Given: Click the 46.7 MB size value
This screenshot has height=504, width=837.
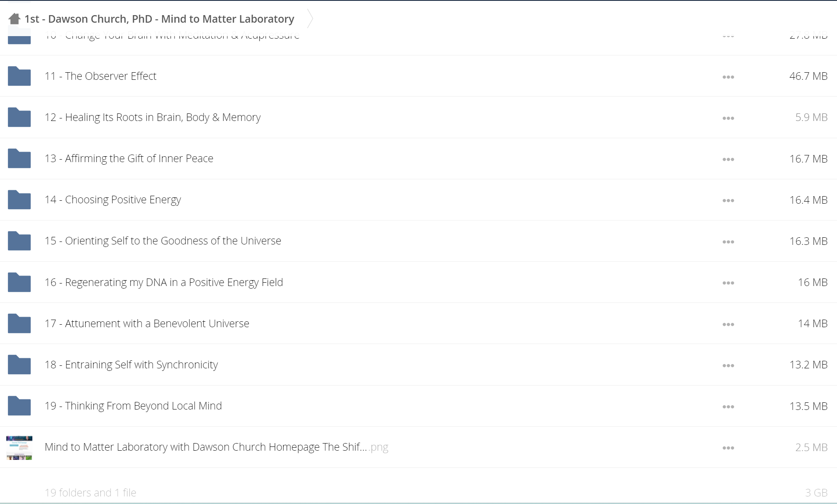Looking at the screenshot, I should 808,76.
